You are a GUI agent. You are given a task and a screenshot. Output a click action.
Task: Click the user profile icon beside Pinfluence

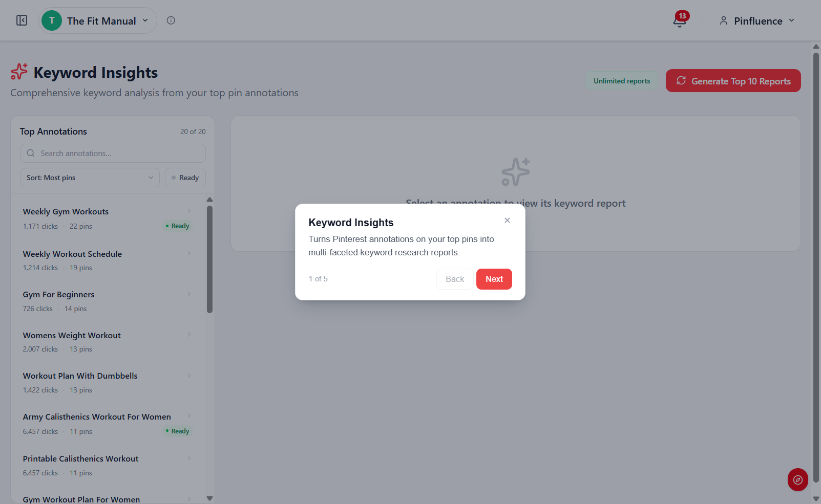[723, 20]
